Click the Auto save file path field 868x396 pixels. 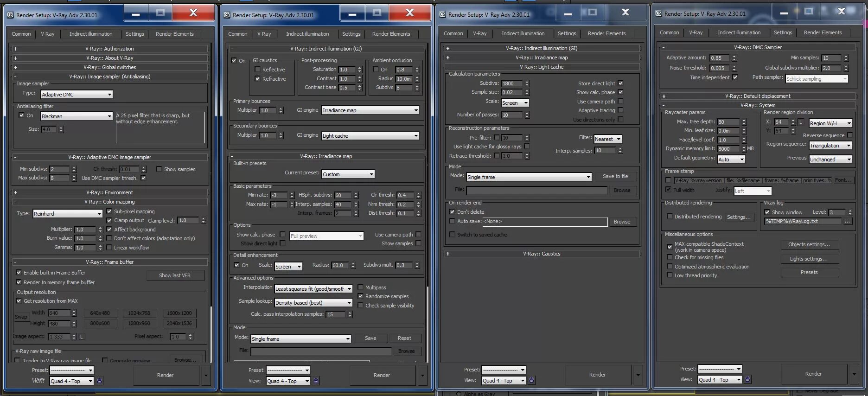545,222
